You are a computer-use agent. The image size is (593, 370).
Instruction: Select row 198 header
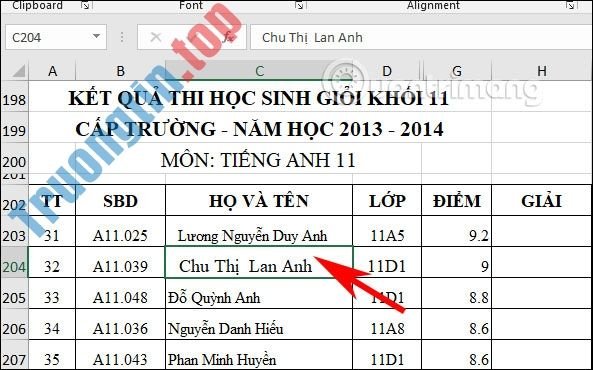14,96
